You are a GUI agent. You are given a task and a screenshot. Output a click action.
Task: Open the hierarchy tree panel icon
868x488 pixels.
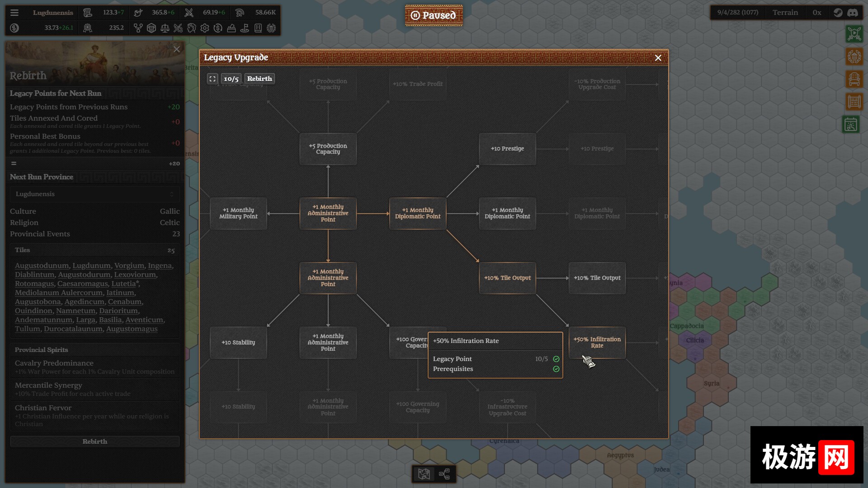(138, 28)
